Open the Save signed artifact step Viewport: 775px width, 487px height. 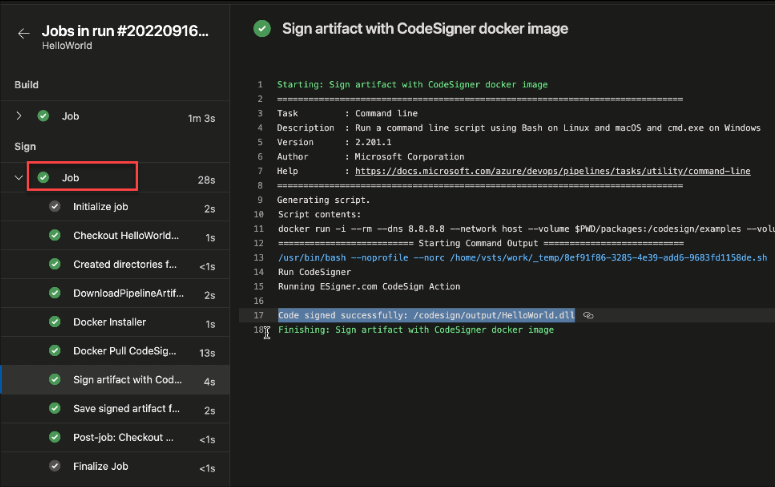126,409
